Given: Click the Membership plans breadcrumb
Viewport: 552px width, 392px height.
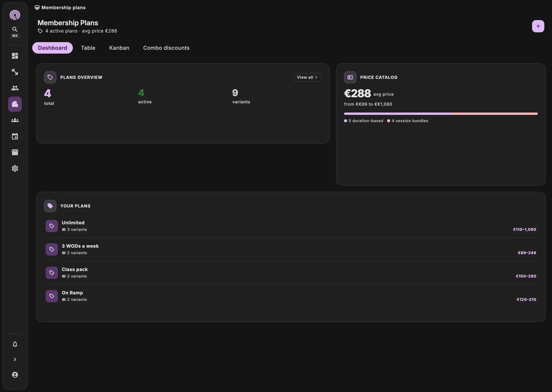Looking at the screenshot, I should 60,7.
